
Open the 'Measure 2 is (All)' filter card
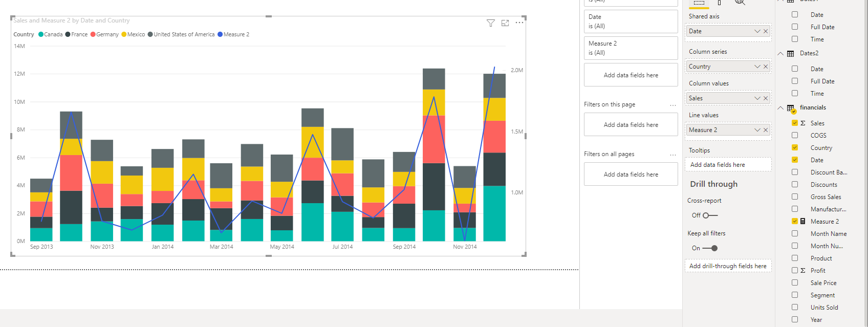pos(631,48)
